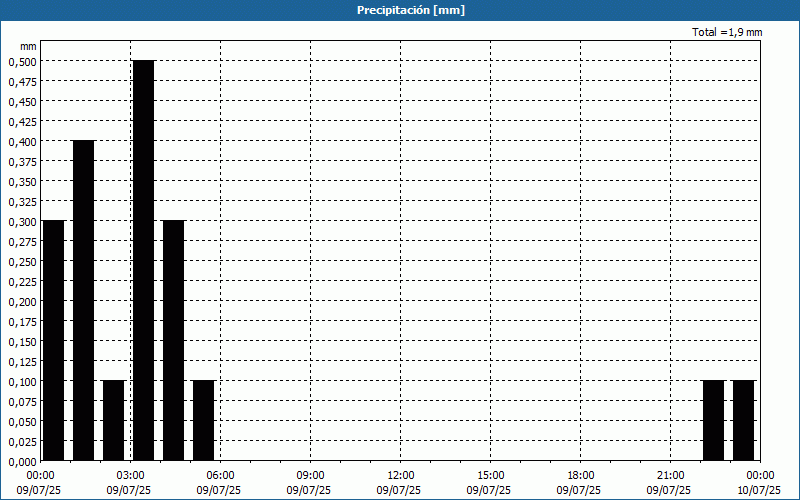The width and height of the screenshot is (800, 500).
Task: Select the 0,025 y-axis label
Action: pyautogui.click(x=22, y=441)
